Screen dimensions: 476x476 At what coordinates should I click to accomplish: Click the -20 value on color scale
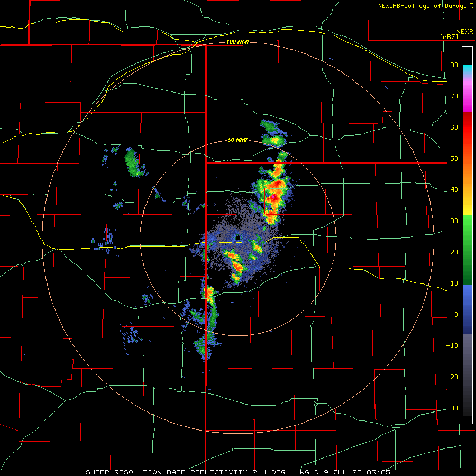(452, 377)
